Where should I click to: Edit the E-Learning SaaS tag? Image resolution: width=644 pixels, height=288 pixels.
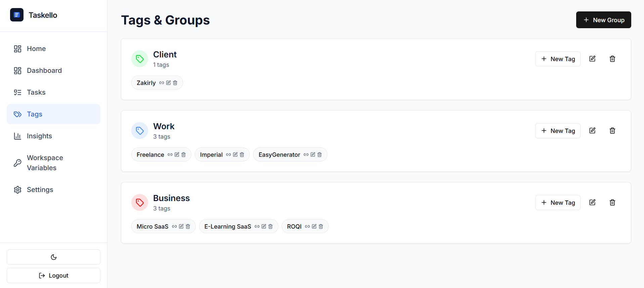coord(264,226)
